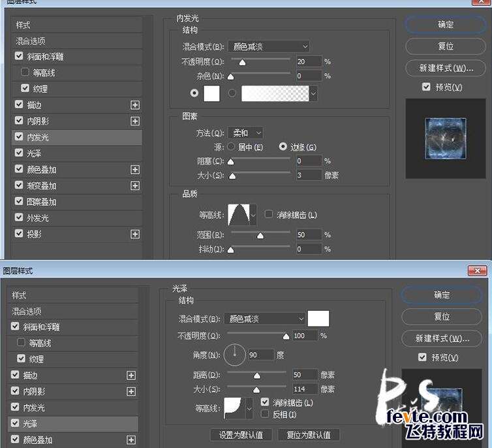
Task: Click the plus icon beside 描边 in upper dialog
Action: [x=135, y=104]
